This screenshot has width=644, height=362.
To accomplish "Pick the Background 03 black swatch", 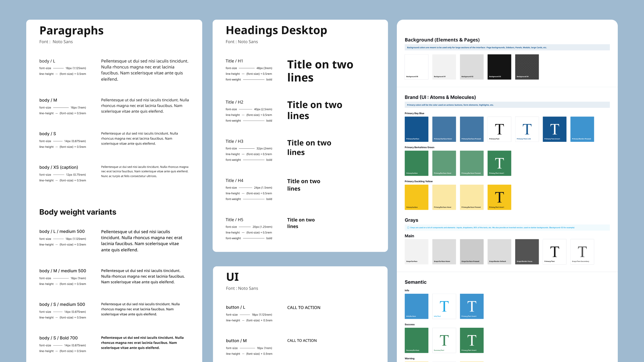I will pyautogui.click(x=499, y=67).
